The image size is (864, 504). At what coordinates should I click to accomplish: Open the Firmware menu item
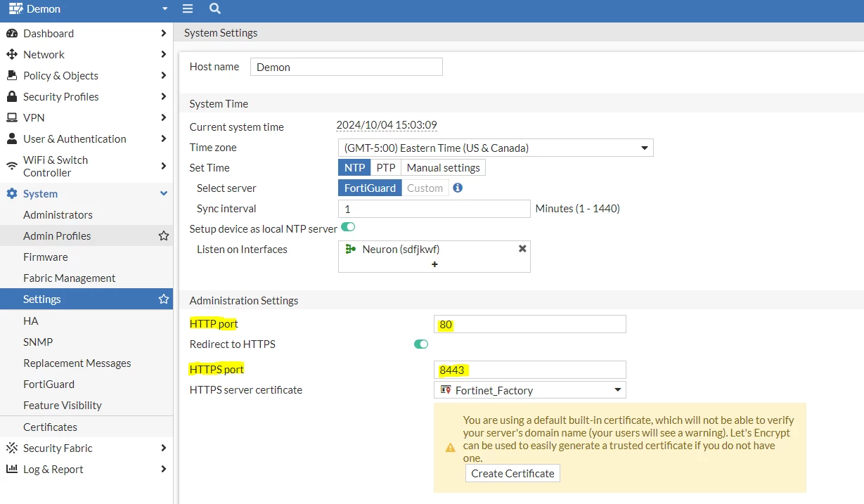pos(86,257)
